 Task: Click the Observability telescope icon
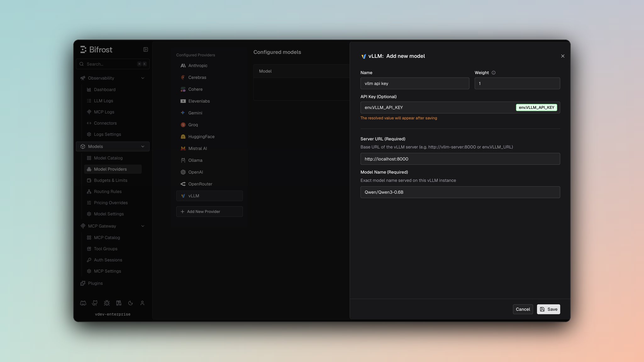[83, 78]
